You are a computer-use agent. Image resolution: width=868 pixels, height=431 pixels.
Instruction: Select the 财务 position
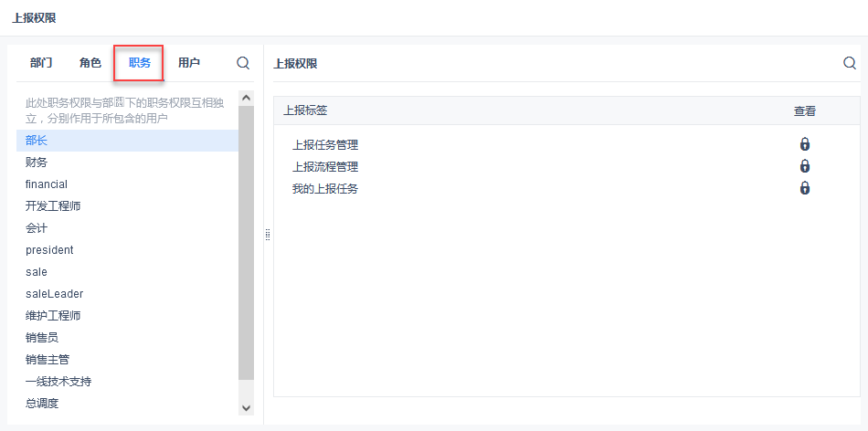click(x=127, y=163)
